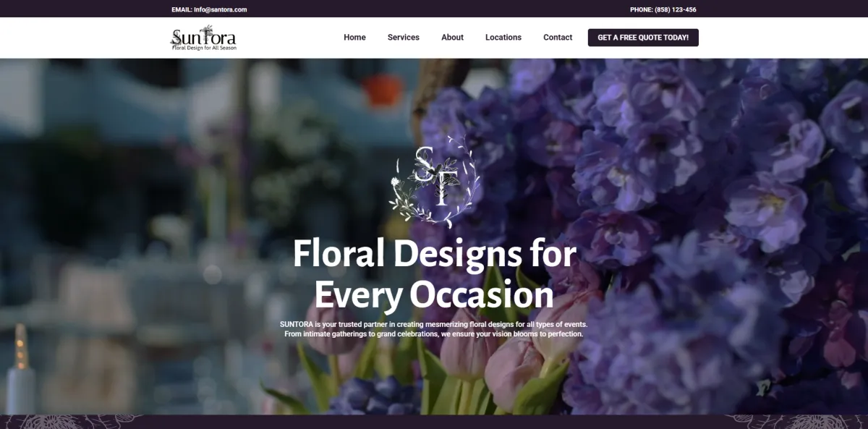The image size is (868, 429).
Task: Click the ST floral wreath emblem
Action: pos(434,181)
